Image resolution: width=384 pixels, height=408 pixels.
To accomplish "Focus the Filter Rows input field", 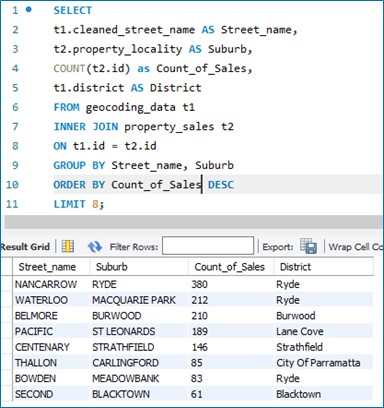I will point(208,246).
